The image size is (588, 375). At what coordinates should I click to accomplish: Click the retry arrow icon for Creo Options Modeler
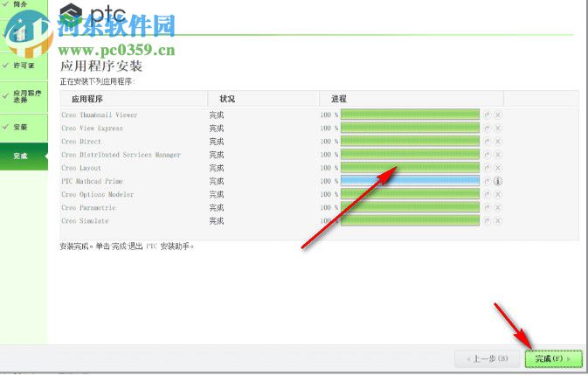(487, 194)
